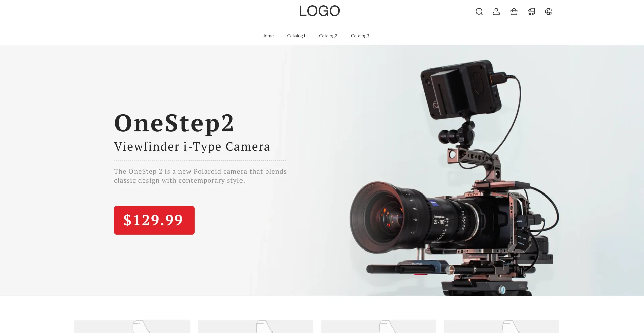Click the LOGO at top center
This screenshot has width=644, height=333.
pyautogui.click(x=319, y=11)
